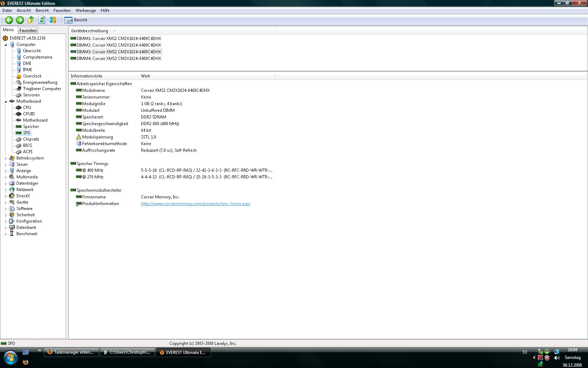588x368 pixels.
Task: Switch to Taskmanager Firefox taskbar button
Action: pyautogui.click(x=71, y=352)
